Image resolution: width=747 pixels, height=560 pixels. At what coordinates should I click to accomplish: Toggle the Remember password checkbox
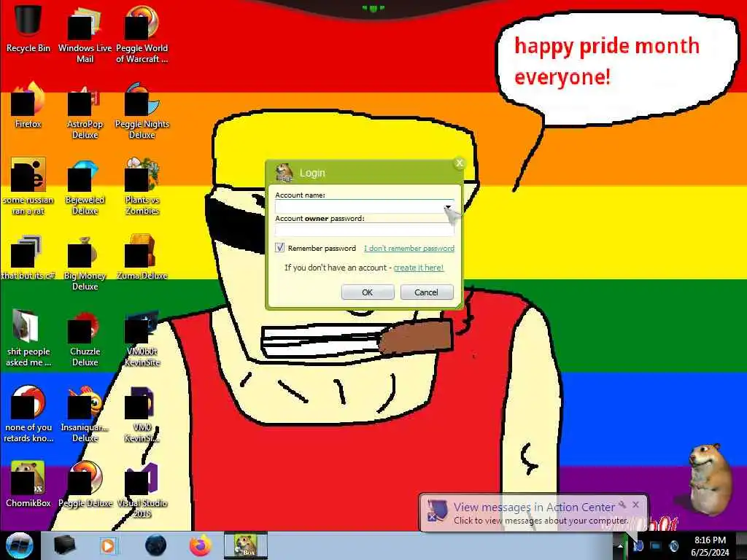point(280,248)
